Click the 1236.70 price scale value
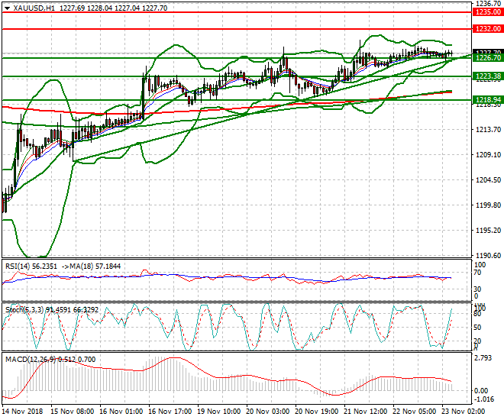The height and width of the screenshot is (420, 504). coord(488,4)
